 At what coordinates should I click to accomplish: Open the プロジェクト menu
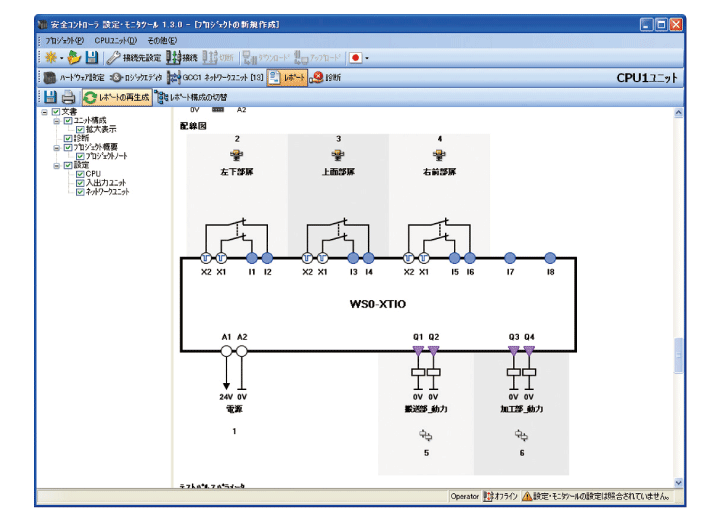(x=62, y=40)
